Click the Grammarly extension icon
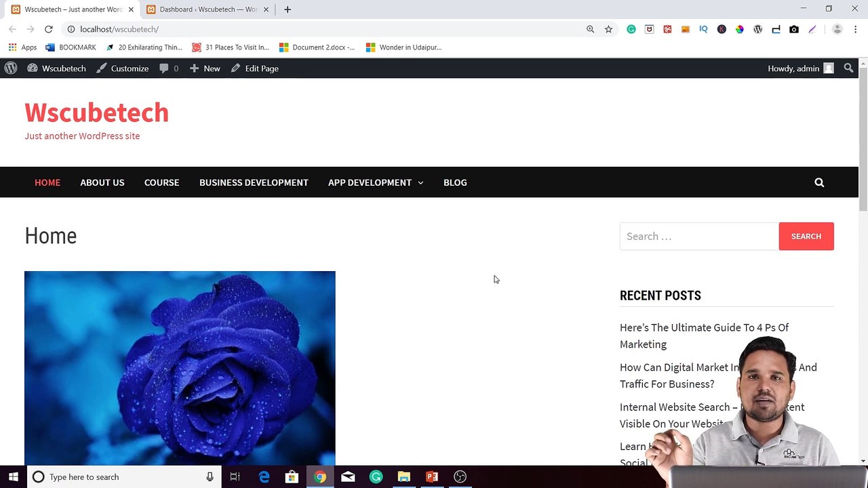This screenshot has width=868, height=488. point(631,29)
